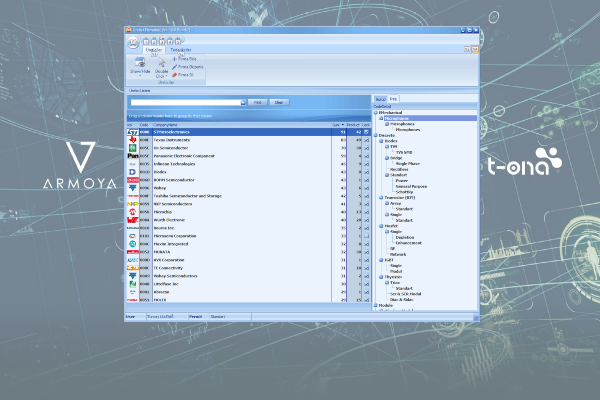Select the Tree tab in right panel
This screenshot has width=600, height=400.
pyautogui.click(x=393, y=99)
